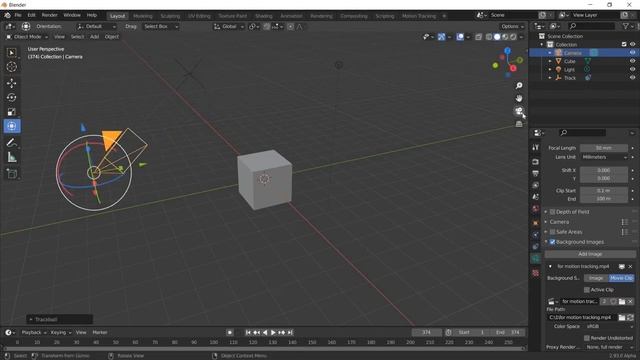
Task: Select the Move tool
Action: click(11, 83)
